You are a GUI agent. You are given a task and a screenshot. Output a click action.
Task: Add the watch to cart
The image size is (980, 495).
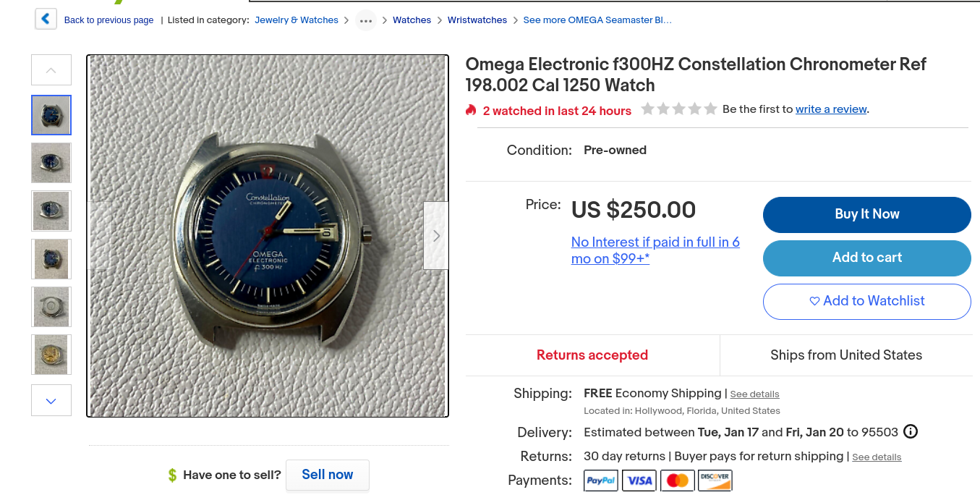(866, 258)
